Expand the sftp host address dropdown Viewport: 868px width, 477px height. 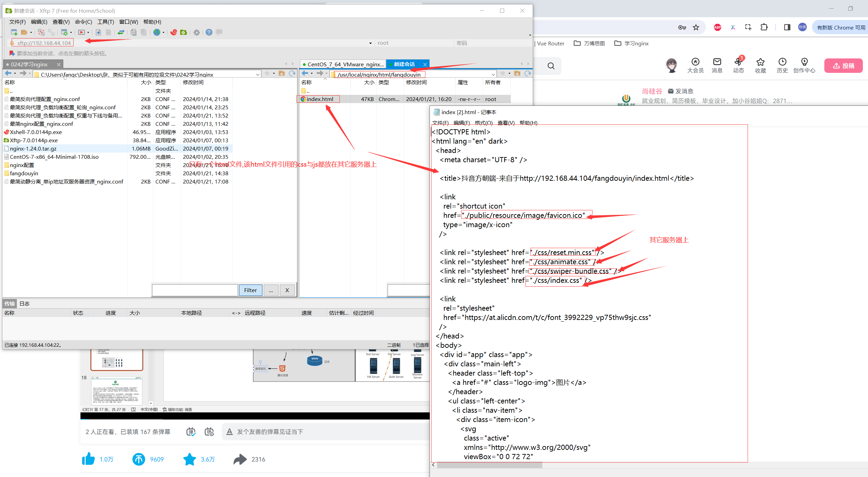(370, 43)
